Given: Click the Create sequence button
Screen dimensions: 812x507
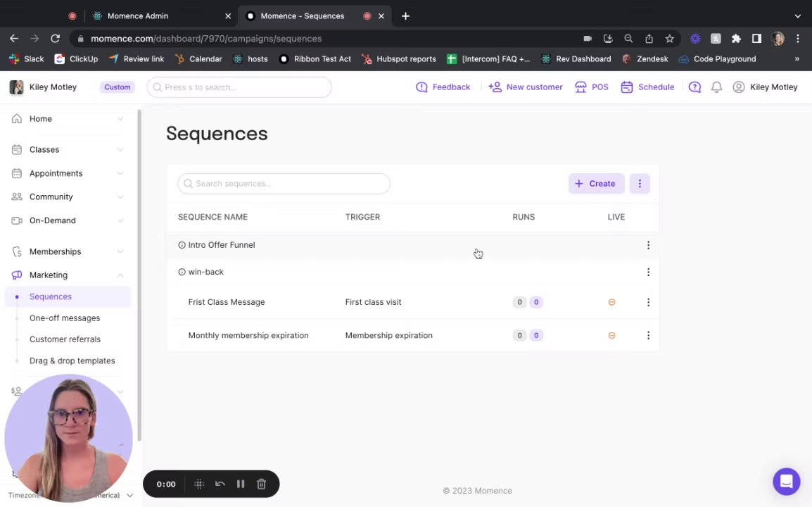Looking at the screenshot, I should (x=595, y=184).
